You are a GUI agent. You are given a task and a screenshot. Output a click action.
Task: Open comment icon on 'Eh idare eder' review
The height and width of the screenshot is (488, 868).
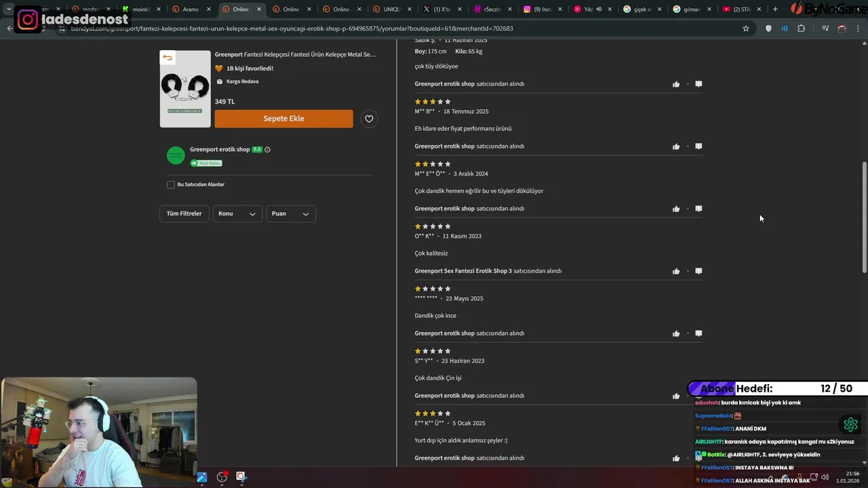[698, 146]
